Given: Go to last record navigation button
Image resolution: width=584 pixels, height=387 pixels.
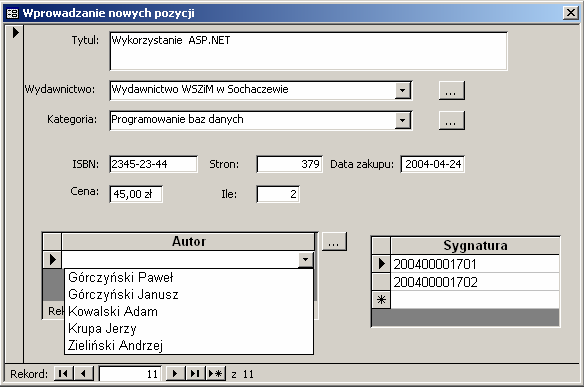Looking at the screenshot, I should tap(195, 373).
